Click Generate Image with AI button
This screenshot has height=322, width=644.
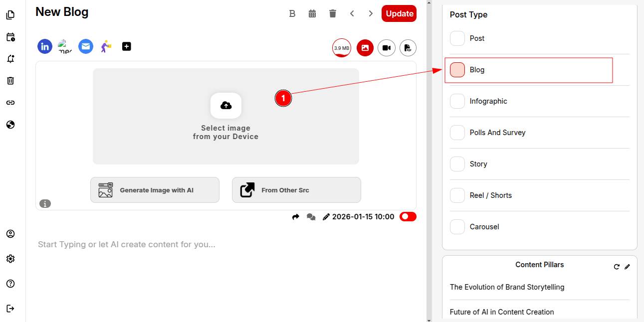(155, 190)
